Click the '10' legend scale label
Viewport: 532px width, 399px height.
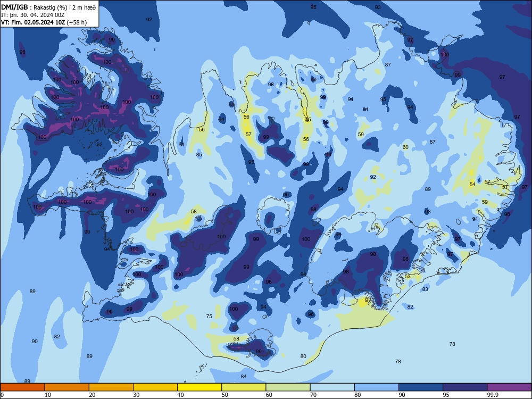coord(48,395)
